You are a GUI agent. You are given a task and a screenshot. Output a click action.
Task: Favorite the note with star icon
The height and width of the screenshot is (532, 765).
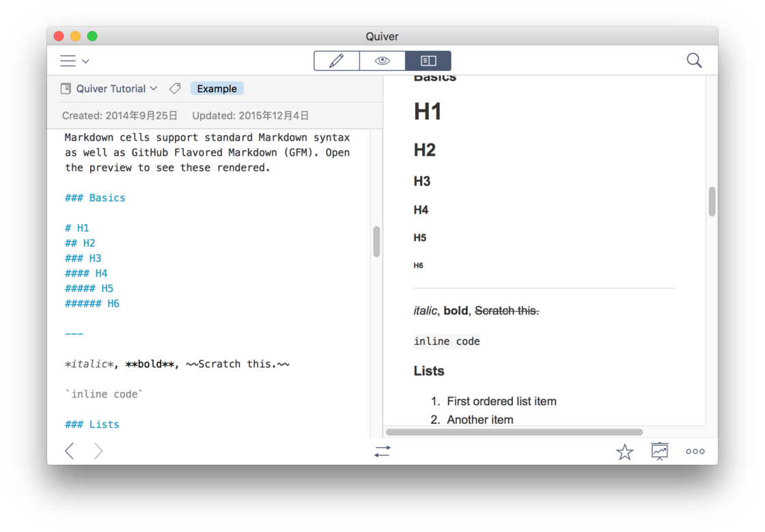coord(624,452)
